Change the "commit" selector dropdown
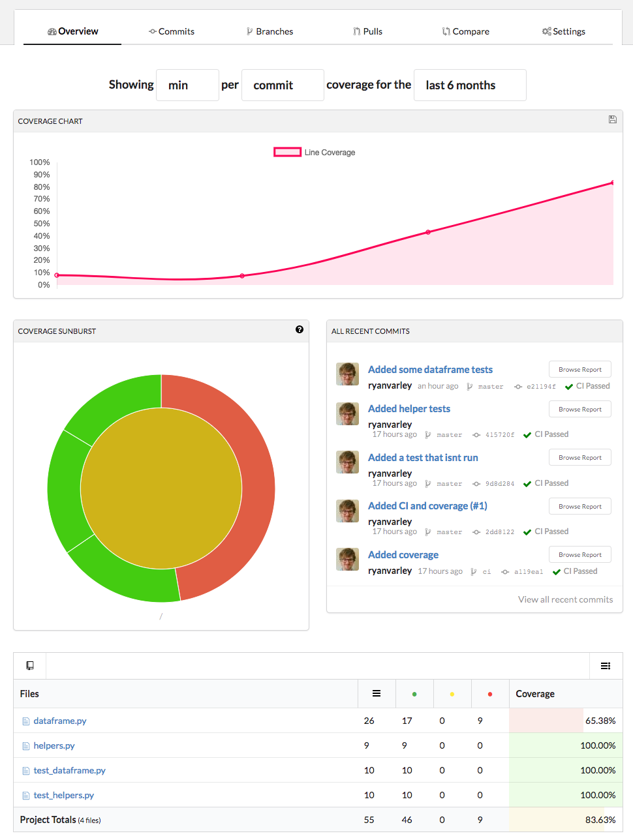 (282, 85)
